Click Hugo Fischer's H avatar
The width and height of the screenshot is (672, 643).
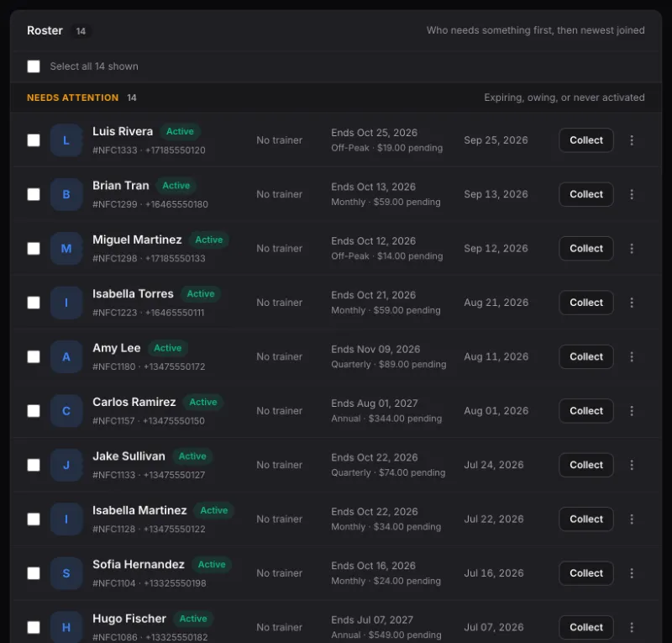coord(66,627)
